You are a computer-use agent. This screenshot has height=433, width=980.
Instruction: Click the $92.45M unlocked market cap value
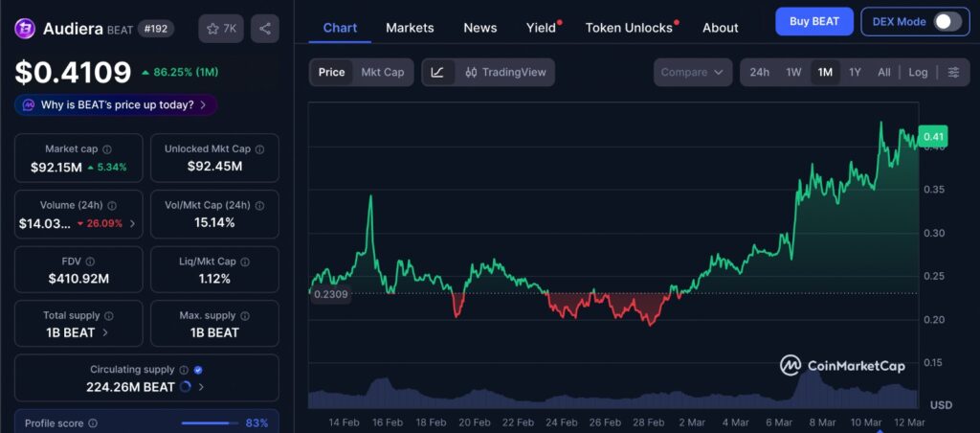coord(214,167)
